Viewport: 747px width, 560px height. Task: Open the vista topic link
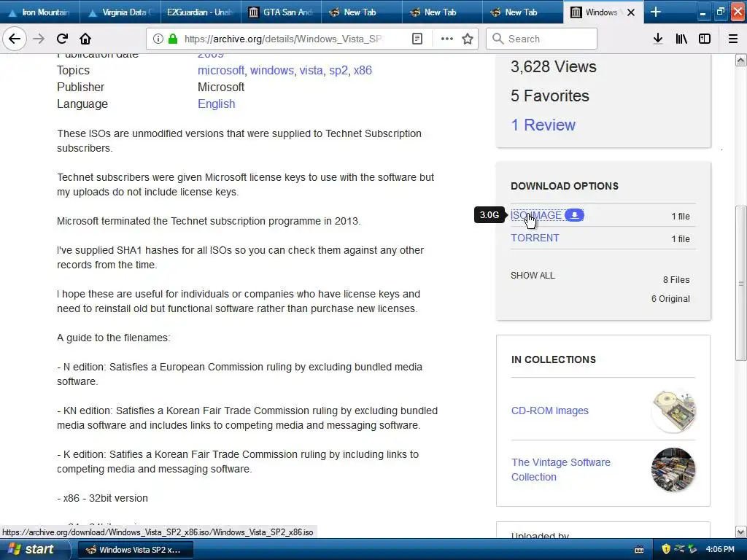pos(311,71)
